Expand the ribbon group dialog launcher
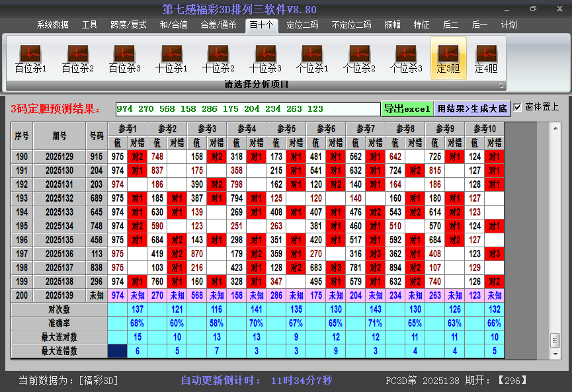 pyautogui.click(x=501, y=85)
